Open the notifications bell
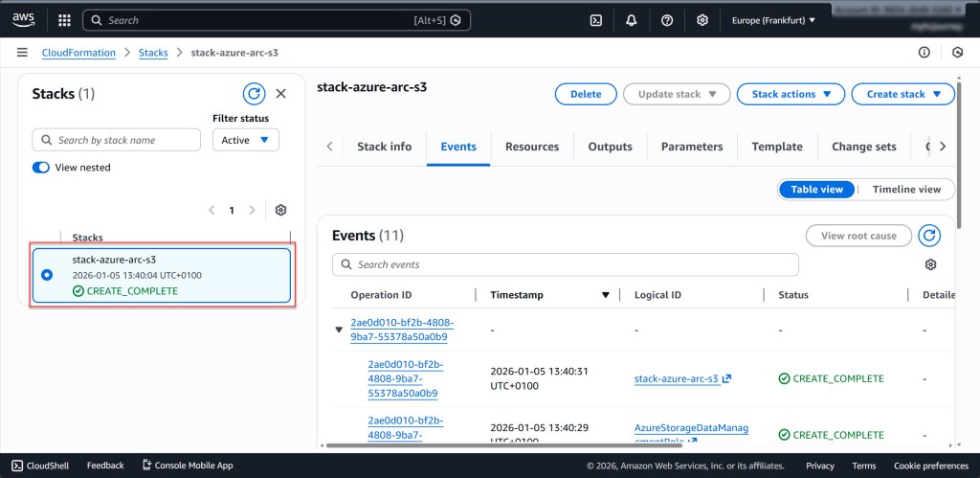 coord(632,20)
